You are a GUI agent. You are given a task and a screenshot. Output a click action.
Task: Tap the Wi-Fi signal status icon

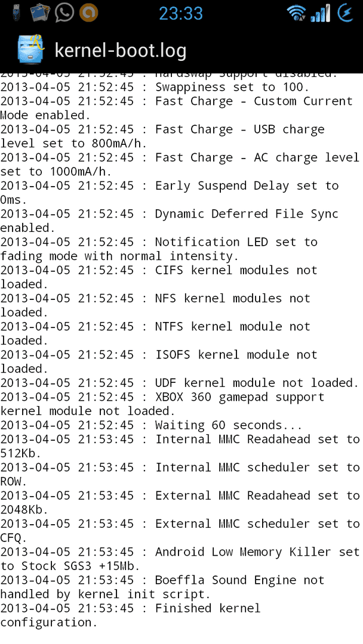(296, 13)
